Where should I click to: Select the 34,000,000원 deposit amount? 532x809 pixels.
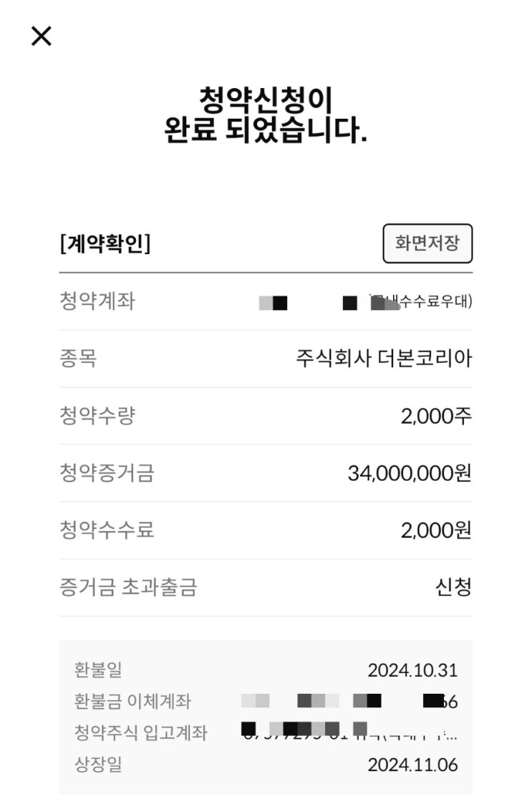pos(409,473)
